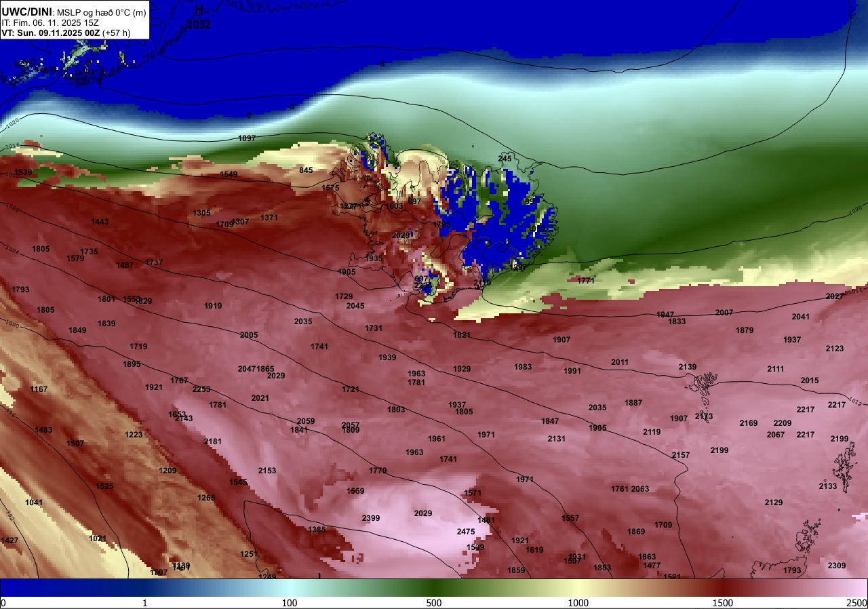868x609 pixels.
Task: Click the number 1525
Action: point(104,486)
